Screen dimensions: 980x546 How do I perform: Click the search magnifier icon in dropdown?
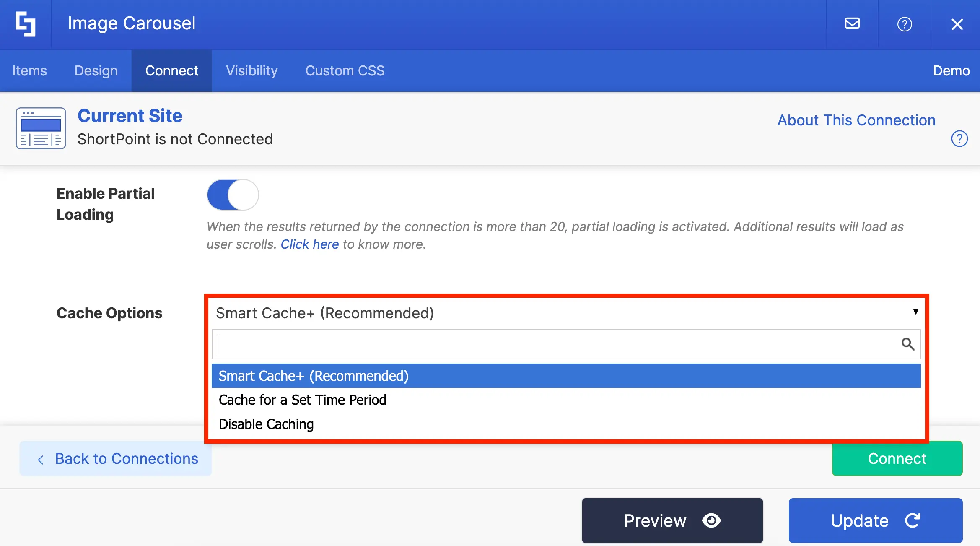[x=907, y=344]
